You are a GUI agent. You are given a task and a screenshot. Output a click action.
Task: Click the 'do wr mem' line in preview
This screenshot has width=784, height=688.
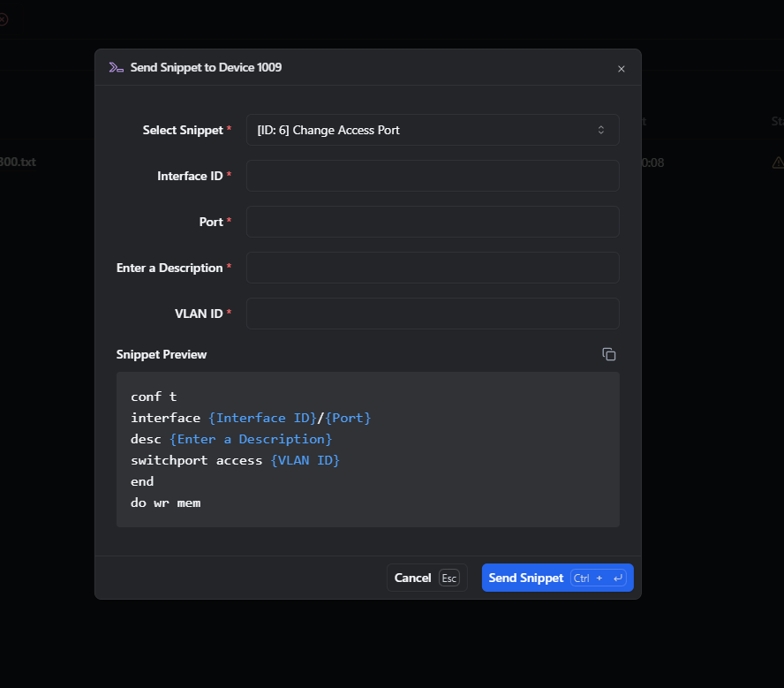[165, 503]
